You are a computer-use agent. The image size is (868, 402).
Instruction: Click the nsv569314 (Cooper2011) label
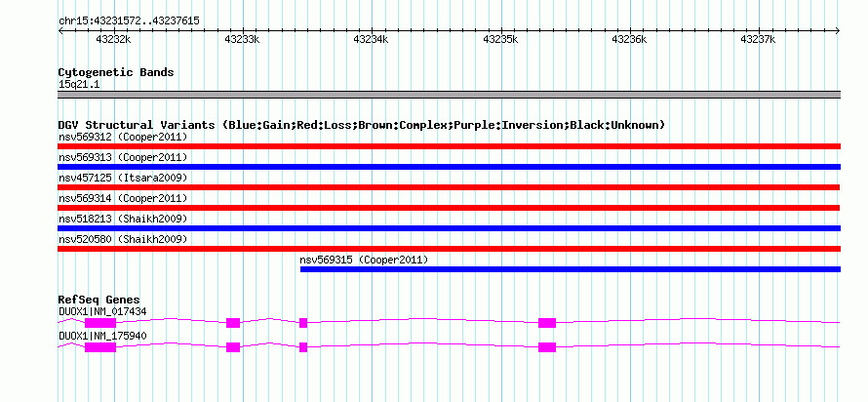(123, 198)
